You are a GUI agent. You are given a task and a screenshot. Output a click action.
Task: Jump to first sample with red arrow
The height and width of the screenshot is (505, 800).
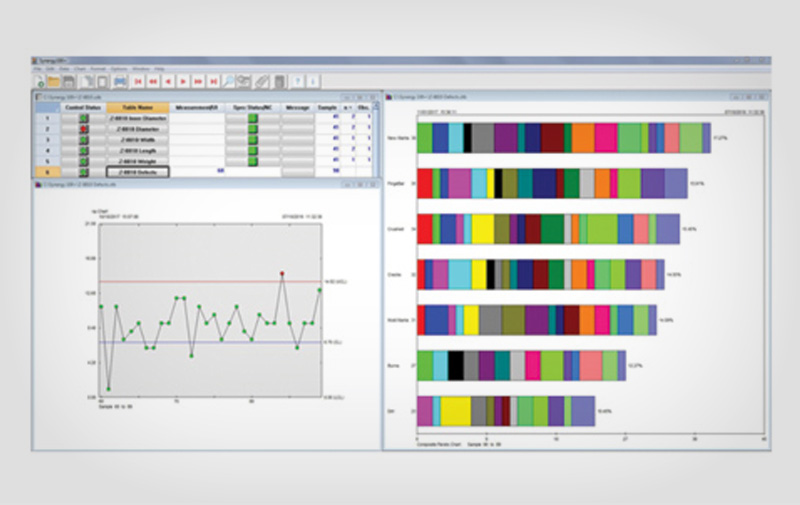138,82
